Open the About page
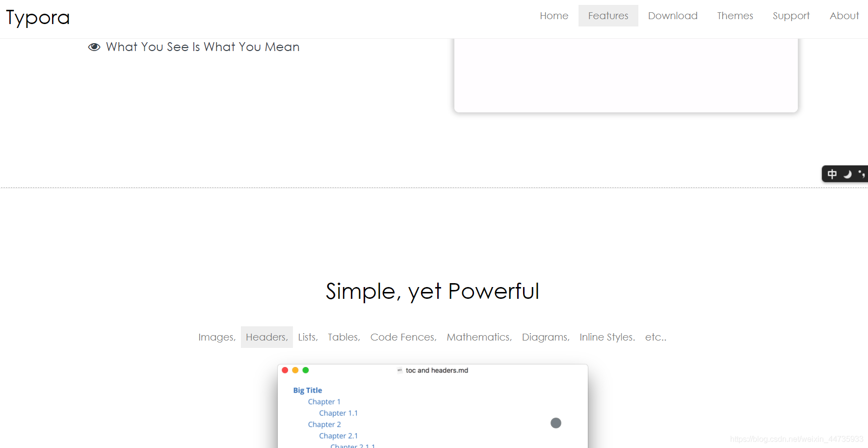This screenshot has height=448, width=868. pyautogui.click(x=844, y=16)
